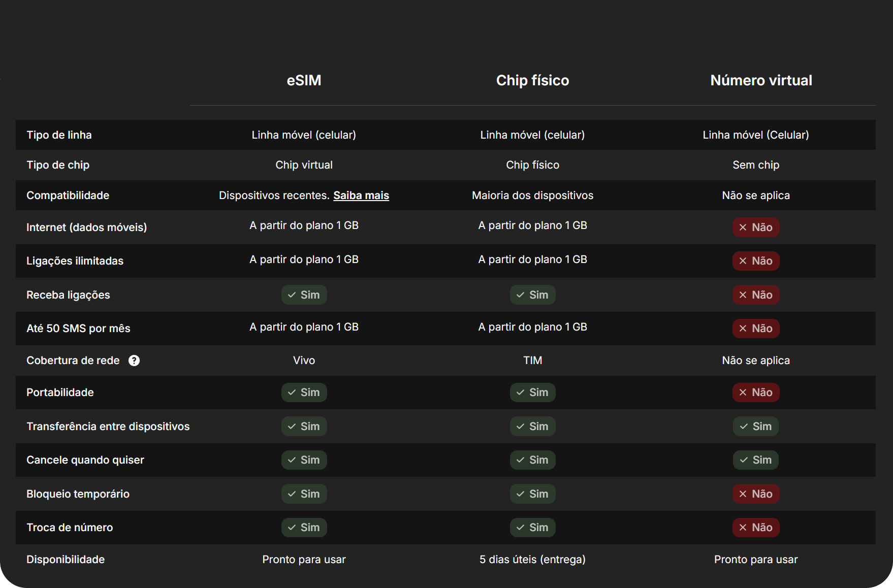Viewport: 893px width, 588px height.
Task: Select the Chip físico column header
Action: 532,80
